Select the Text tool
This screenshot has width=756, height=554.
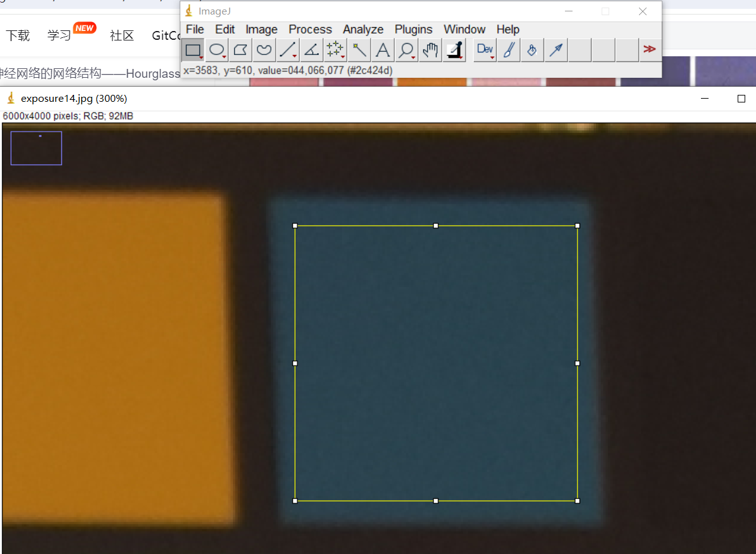click(383, 50)
